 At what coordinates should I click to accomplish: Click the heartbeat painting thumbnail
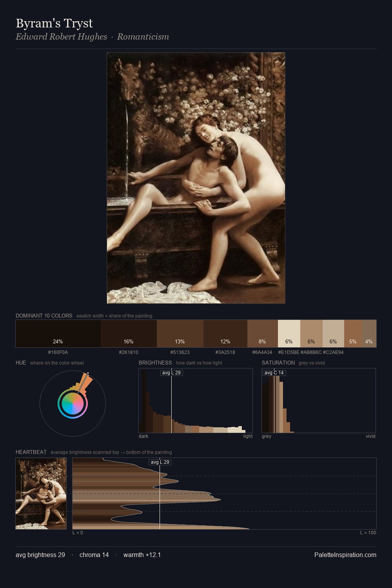click(x=41, y=494)
